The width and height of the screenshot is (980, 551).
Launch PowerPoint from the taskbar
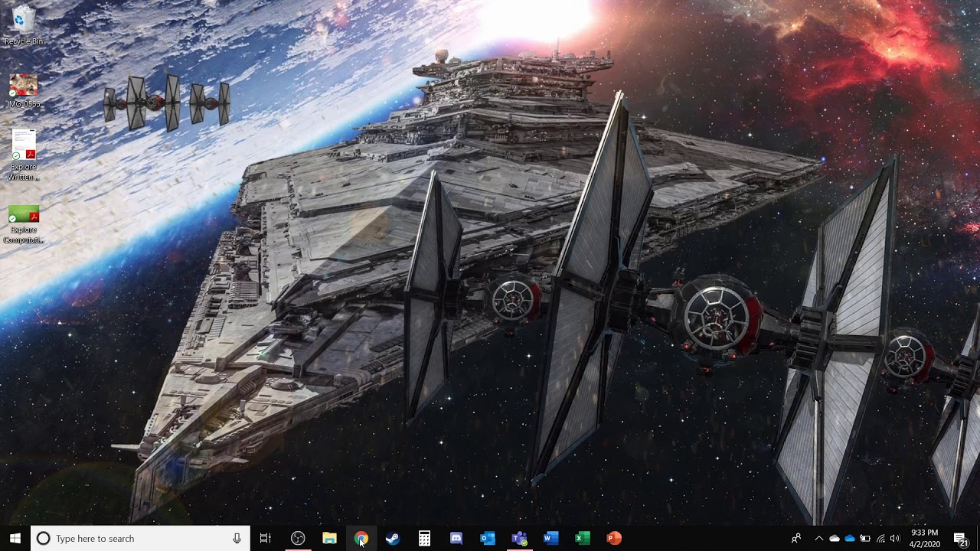[x=614, y=539]
